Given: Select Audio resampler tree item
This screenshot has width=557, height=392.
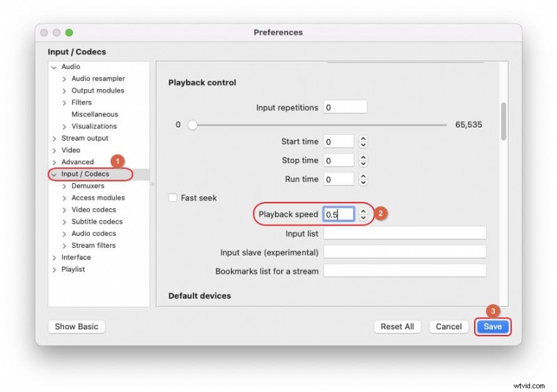Looking at the screenshot, I should pos(98,78).
